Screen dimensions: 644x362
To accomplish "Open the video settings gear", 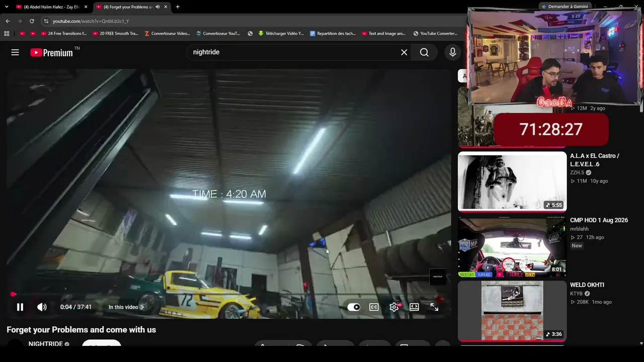I will click(x=394, y=307).
